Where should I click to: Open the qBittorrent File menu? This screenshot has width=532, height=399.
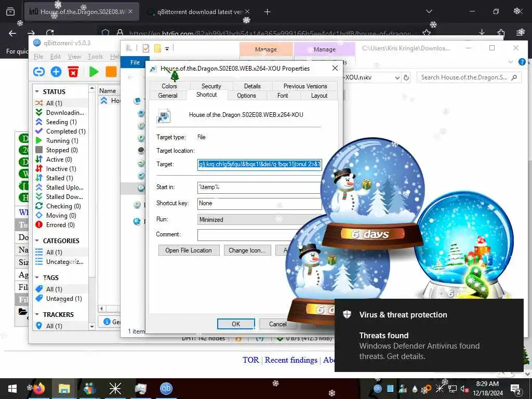point(38,56)
